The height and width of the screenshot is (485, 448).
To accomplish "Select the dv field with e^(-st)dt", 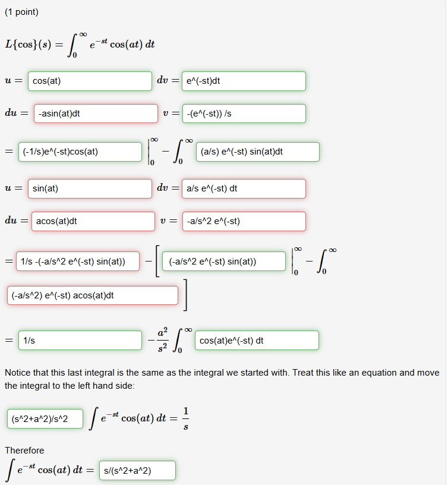I will coord(244,81).
